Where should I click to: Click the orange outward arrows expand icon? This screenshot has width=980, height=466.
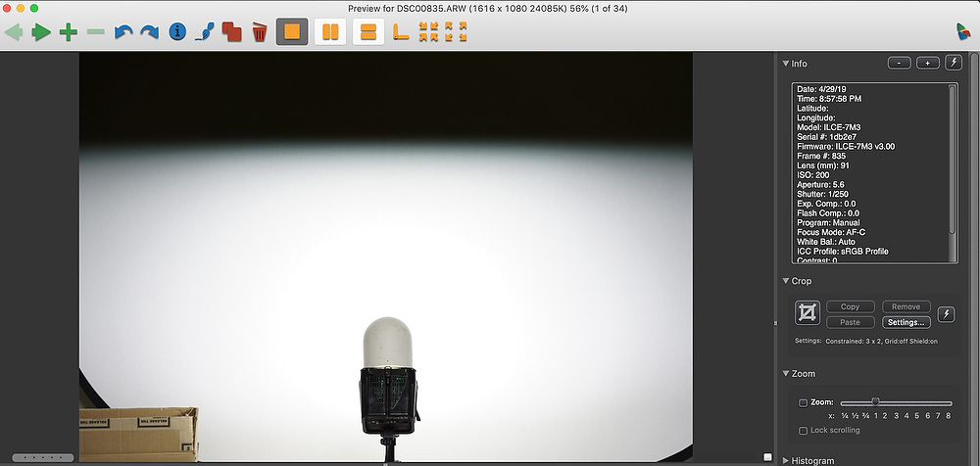coord(456,32)
